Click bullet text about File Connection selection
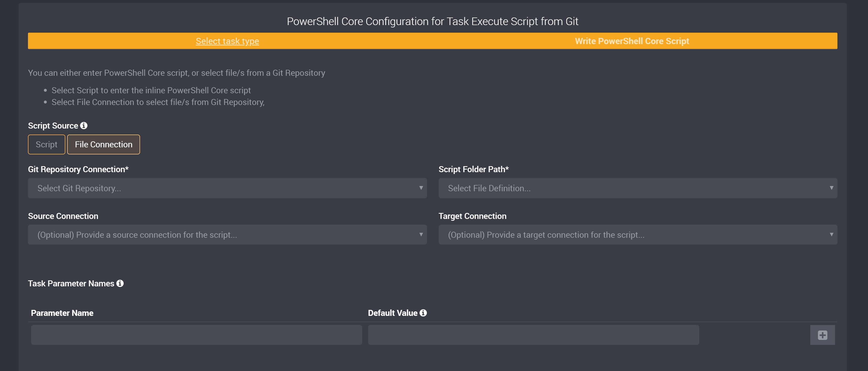The height and width of the screenshot is (371, 868). click(x=158, y=102)
